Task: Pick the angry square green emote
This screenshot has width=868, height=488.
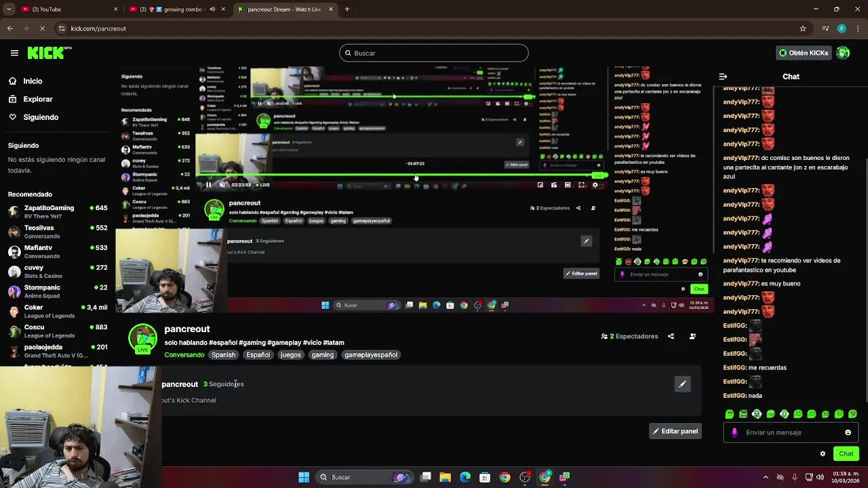Action: coord(743,414)
